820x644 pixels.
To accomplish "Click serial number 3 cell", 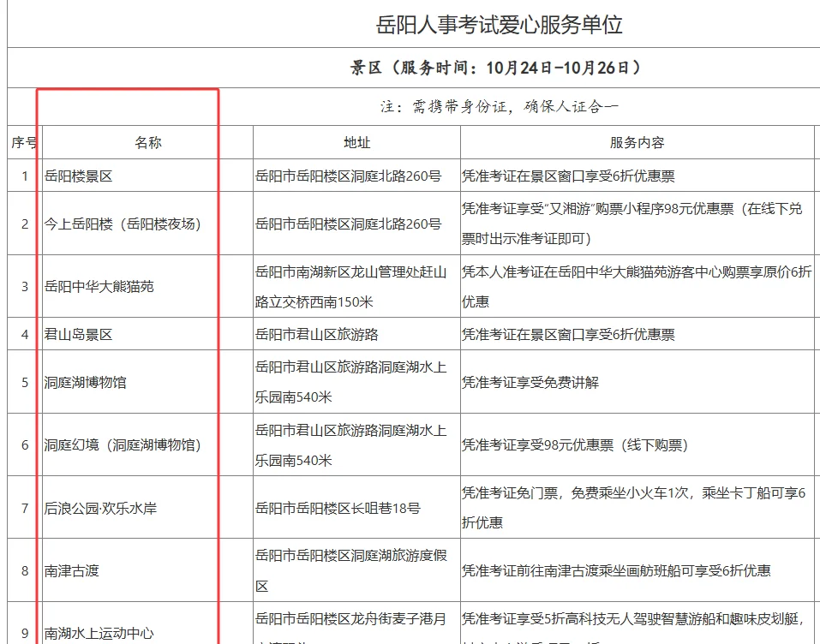I will (x=25, y=286).
